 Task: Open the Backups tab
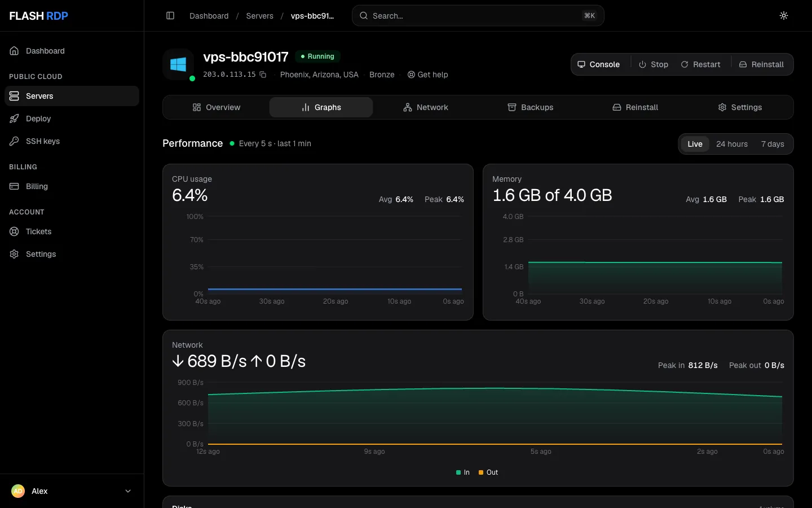coord(531,107)
